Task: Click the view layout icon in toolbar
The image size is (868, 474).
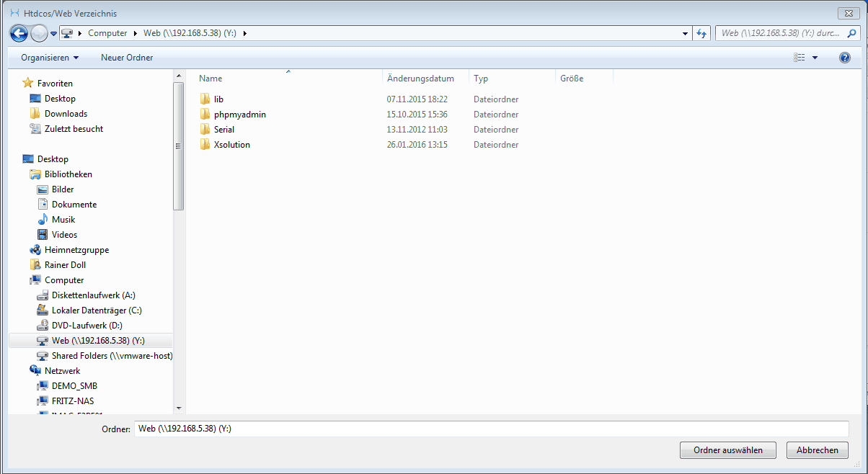Action: (x=799, y=58)
